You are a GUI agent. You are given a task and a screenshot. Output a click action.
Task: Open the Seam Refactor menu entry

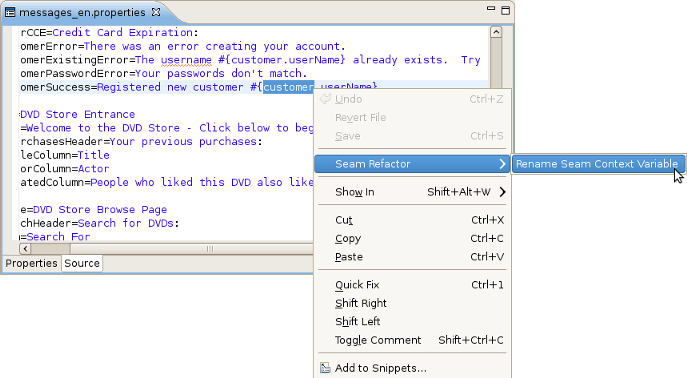[412, 164]
